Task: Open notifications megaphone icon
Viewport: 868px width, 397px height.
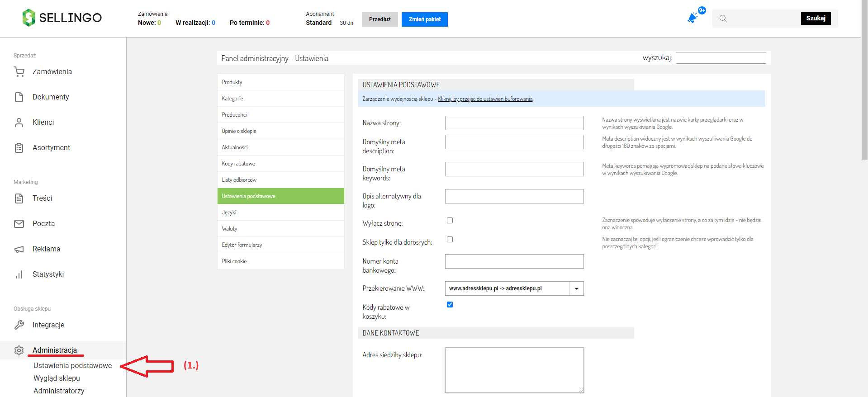Action: [x=693, y=18]
